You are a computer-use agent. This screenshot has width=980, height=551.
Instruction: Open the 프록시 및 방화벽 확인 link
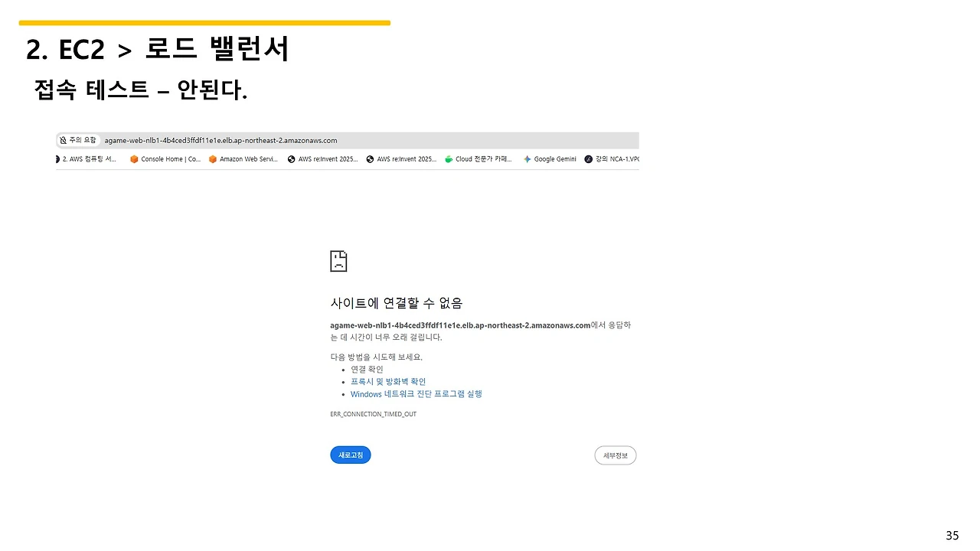click(x=387, y=381)
